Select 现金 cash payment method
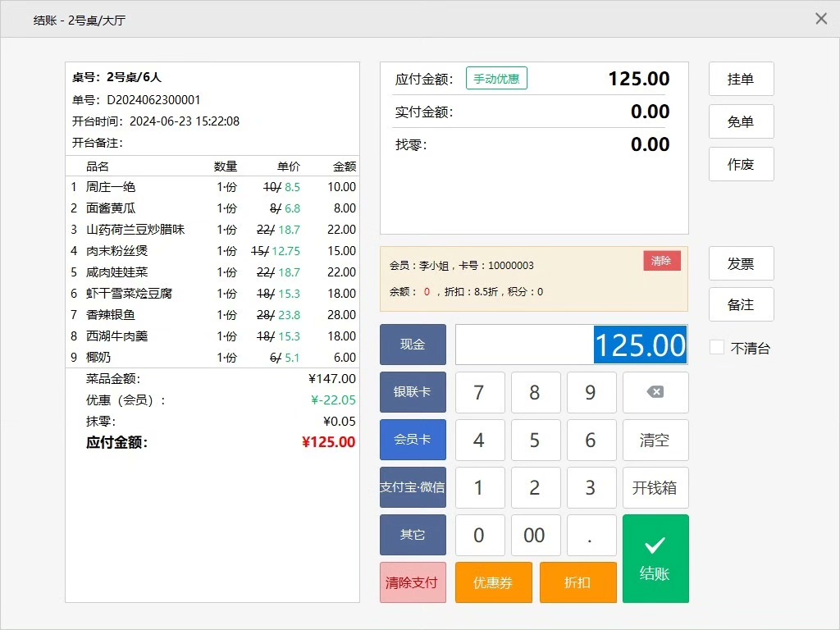Screen dimensions: 840x630 (413, 345)
